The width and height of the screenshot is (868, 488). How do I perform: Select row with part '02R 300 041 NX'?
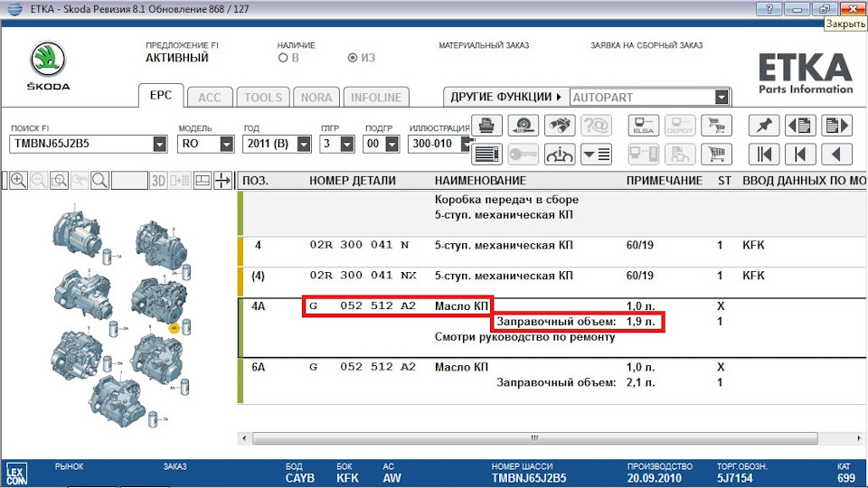pos(552,282)
